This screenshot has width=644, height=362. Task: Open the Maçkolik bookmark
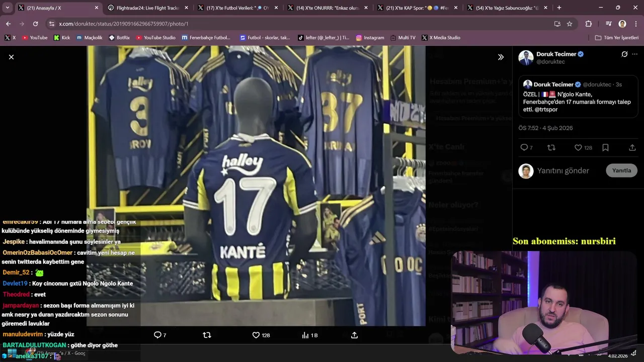(90, 38)
